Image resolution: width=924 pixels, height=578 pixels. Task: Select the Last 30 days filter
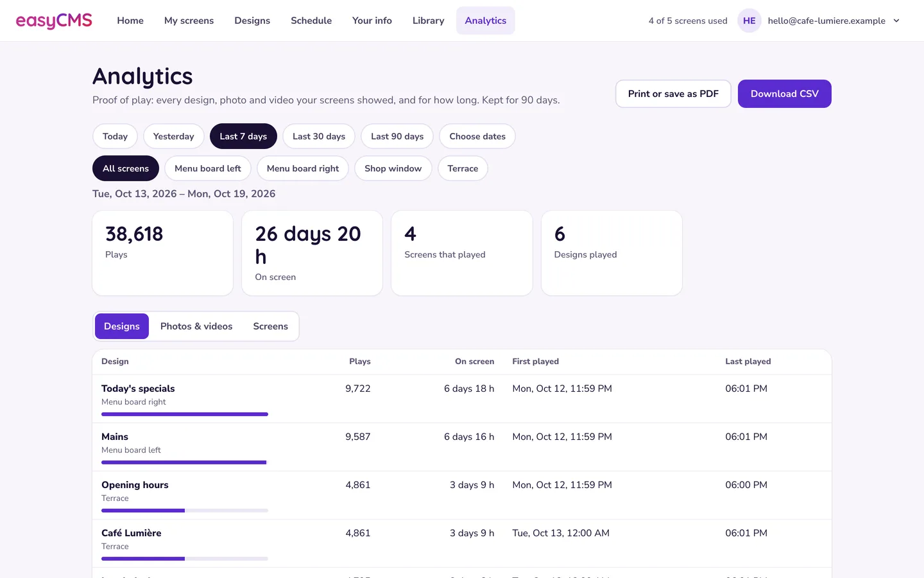[319, 136]
